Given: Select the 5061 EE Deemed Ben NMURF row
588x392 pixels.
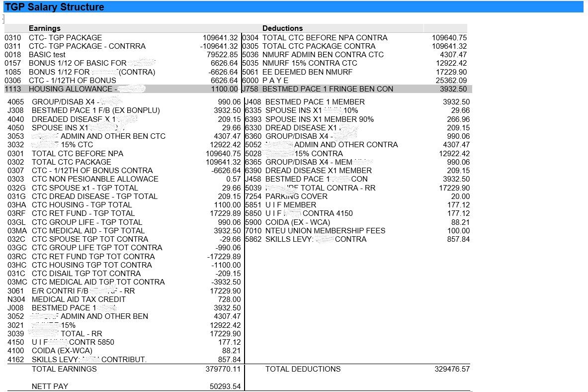Looking at the screenshot, I should pos(307,72).
